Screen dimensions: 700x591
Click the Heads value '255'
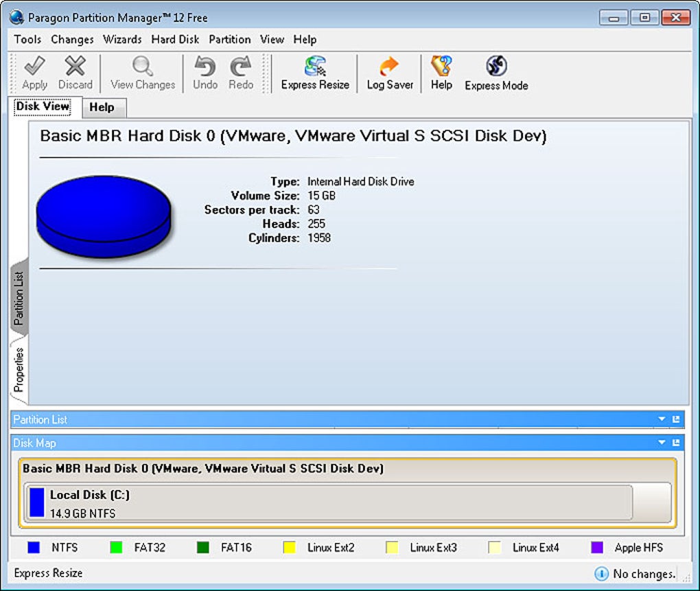pos(316,223)
